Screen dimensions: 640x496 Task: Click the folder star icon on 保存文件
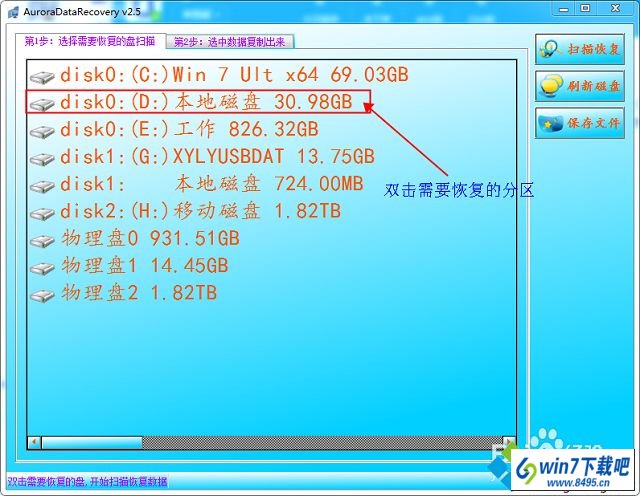point(551,123)
